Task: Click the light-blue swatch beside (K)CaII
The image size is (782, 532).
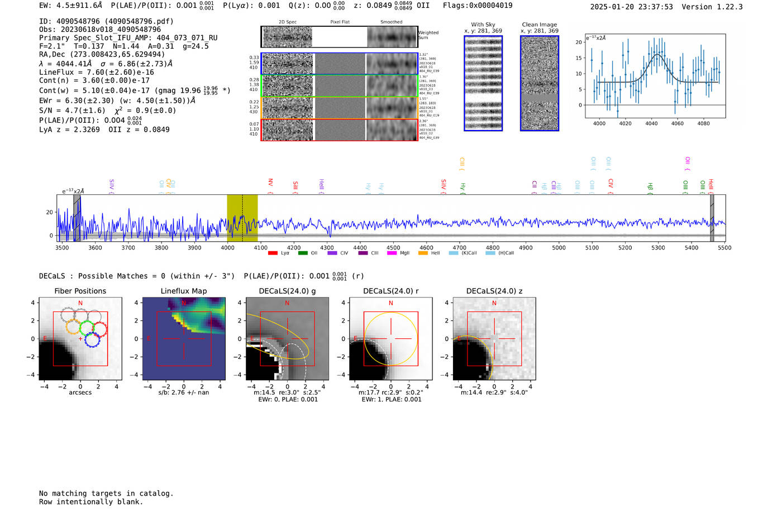Action: click(x=454, y=253)
